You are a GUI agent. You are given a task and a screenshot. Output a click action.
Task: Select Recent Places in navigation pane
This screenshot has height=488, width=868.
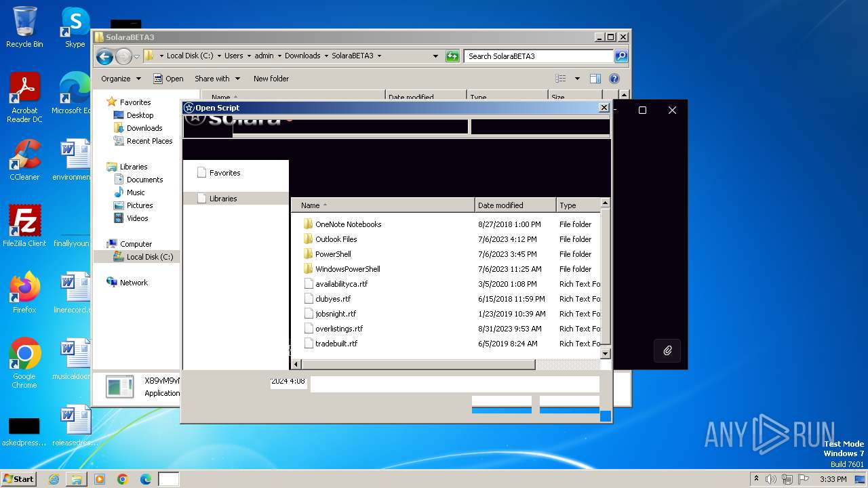tap(149, 141)
